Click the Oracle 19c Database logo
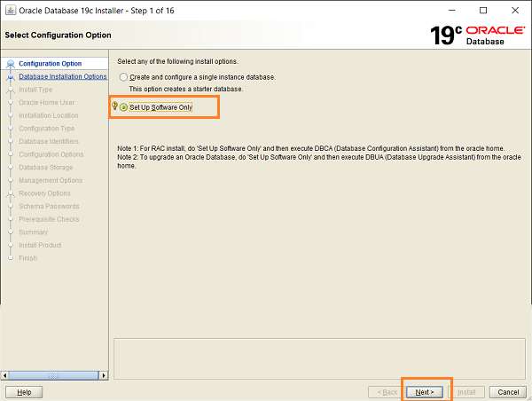 (x=478, y=35)
